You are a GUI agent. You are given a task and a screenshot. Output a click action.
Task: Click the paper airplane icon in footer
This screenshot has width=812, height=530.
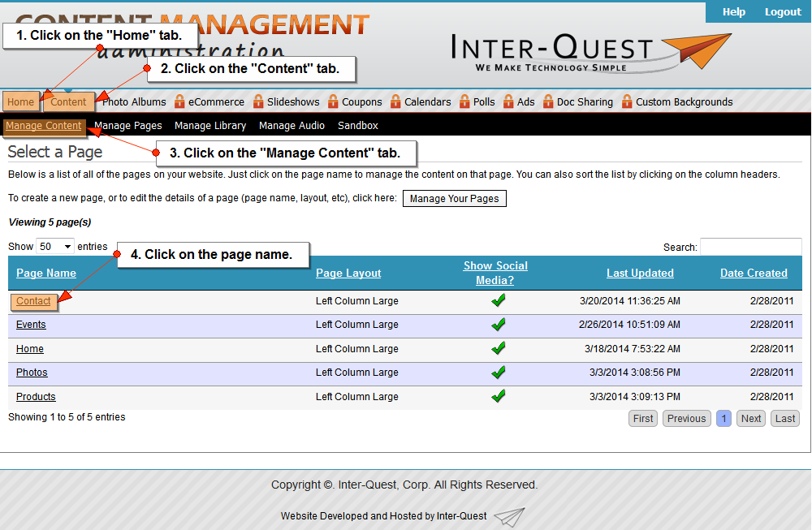(x=509, y=516)
